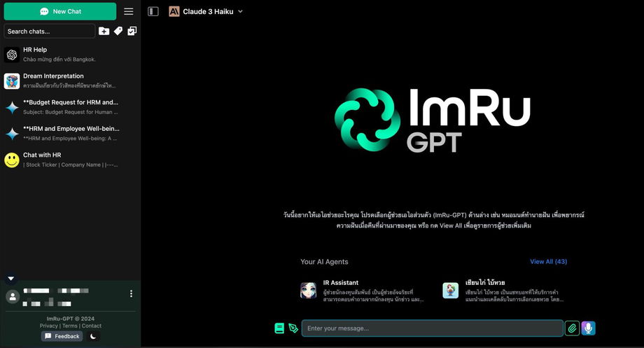Click the OpenAI avatar of HR Help
Screen dimensions: 644x348
pos(12,55)
